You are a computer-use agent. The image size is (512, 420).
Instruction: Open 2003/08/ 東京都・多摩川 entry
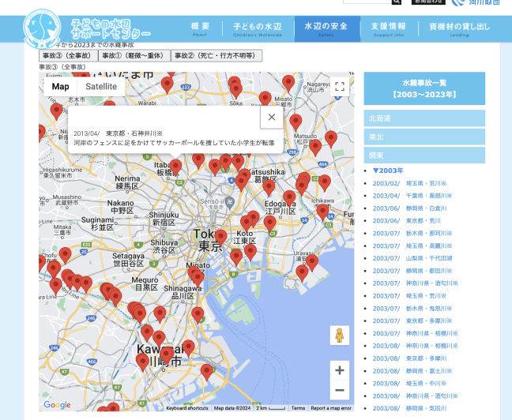point(409,358)
